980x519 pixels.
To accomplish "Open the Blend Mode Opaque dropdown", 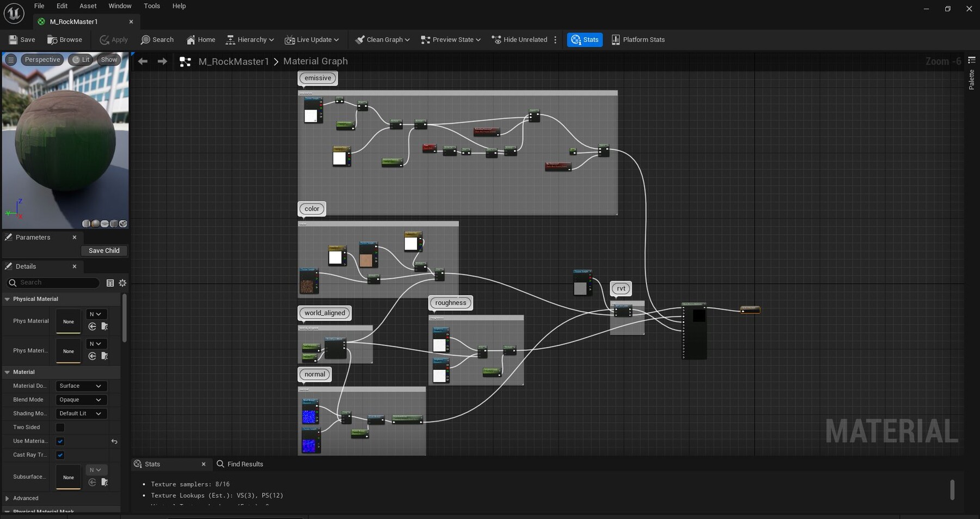I will [81, 400].
